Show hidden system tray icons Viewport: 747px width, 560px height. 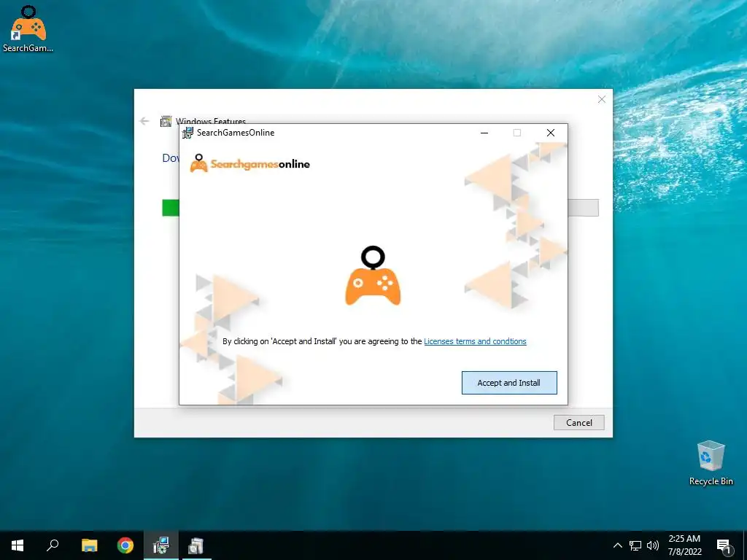(x=617, y=545)
